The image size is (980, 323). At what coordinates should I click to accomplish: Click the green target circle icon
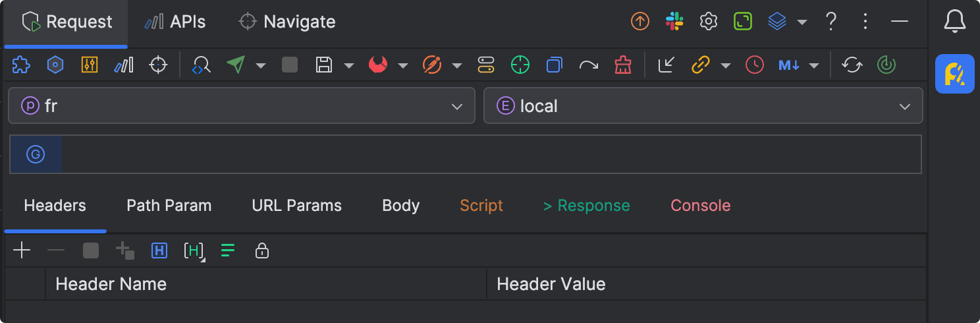520,65
